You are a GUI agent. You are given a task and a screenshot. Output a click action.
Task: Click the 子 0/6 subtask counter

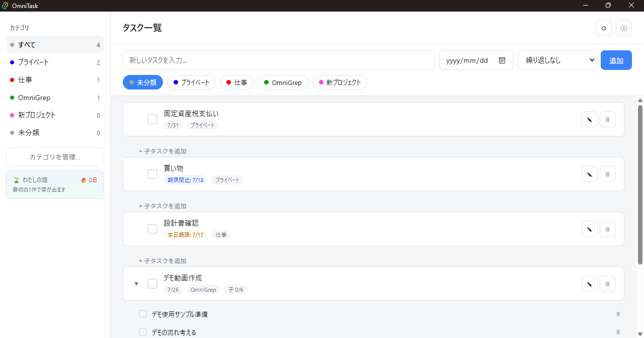click(x=235, y=289)
